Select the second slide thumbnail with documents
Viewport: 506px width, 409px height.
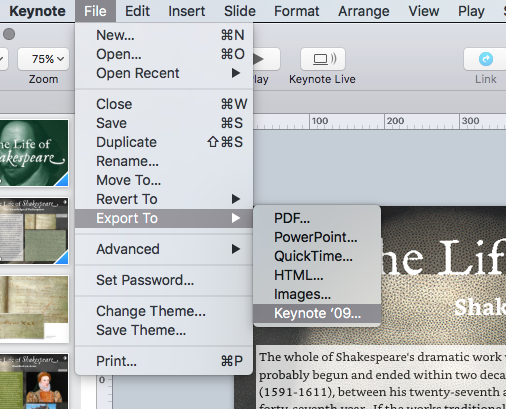click(x=34, y=231)
